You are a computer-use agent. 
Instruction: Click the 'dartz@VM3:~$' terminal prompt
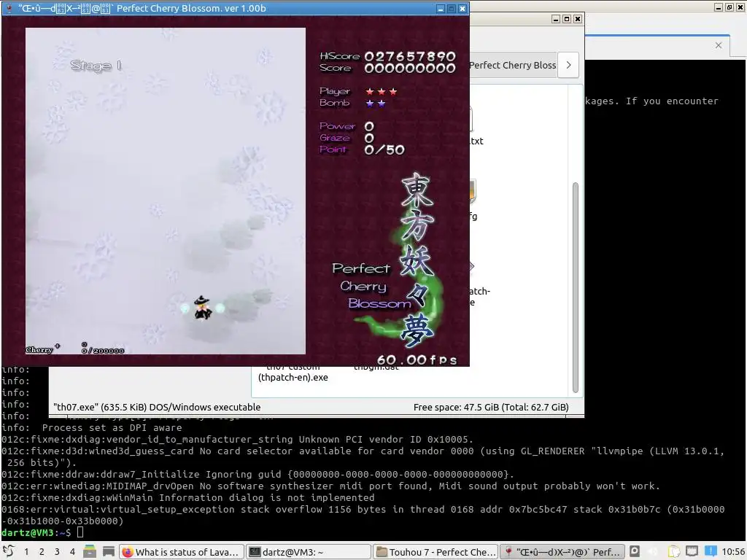(x=36, y=532)
